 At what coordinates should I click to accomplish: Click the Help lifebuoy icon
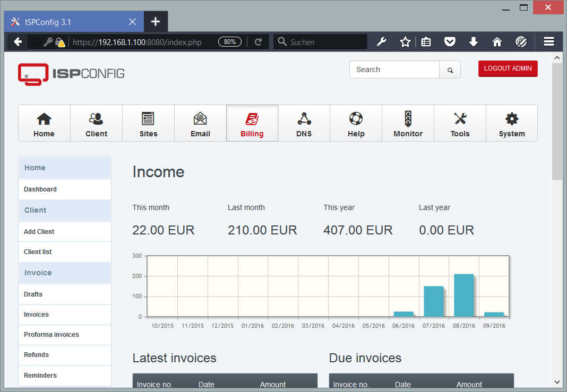(x=356, y=118)
